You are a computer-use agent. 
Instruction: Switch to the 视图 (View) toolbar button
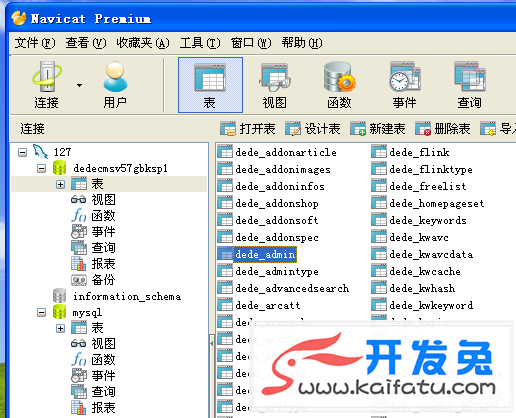coord(275,85)
